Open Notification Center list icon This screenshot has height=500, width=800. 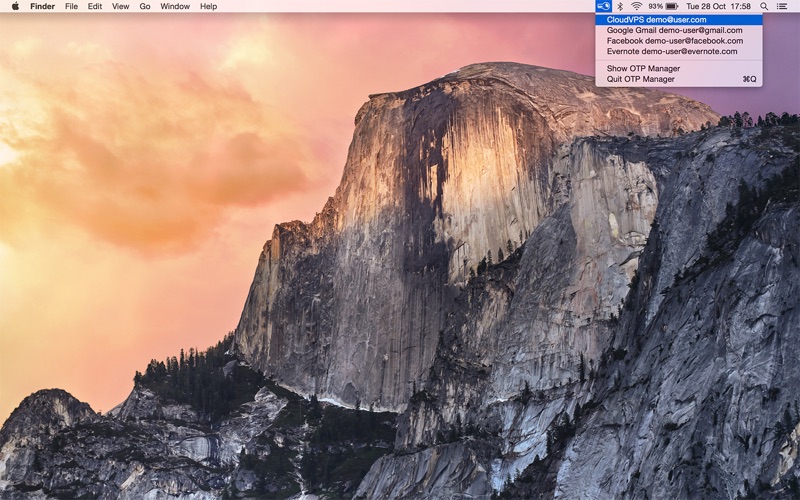tap(782, 6)
